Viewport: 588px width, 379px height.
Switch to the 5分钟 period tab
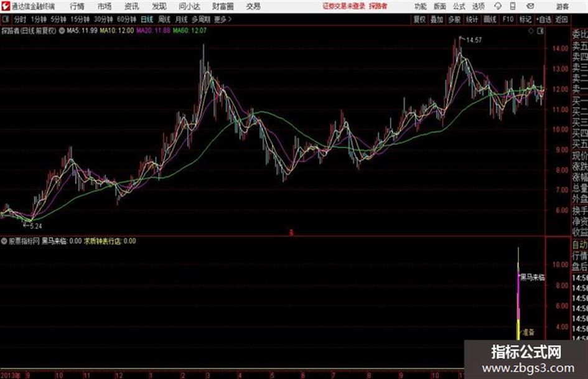point(58,19)
